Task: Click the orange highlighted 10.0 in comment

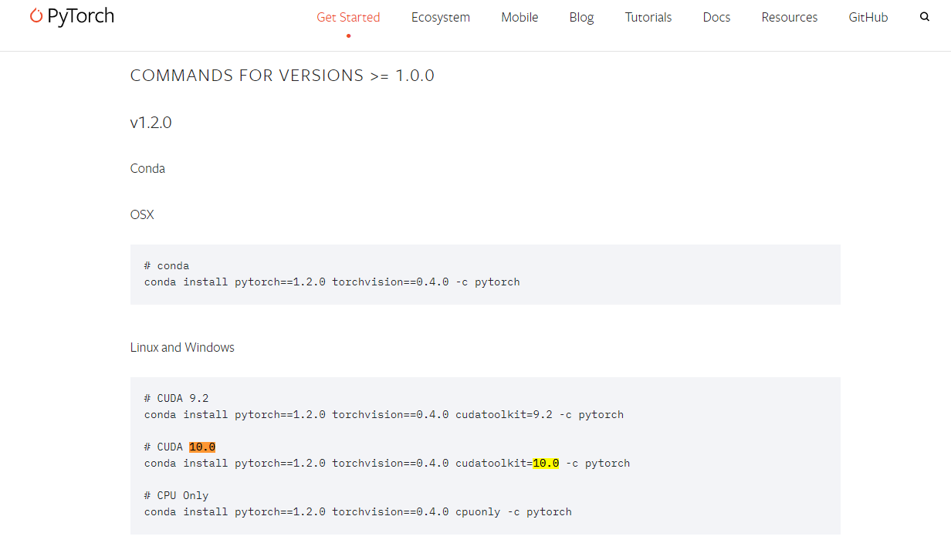Action: click(202, 447)
